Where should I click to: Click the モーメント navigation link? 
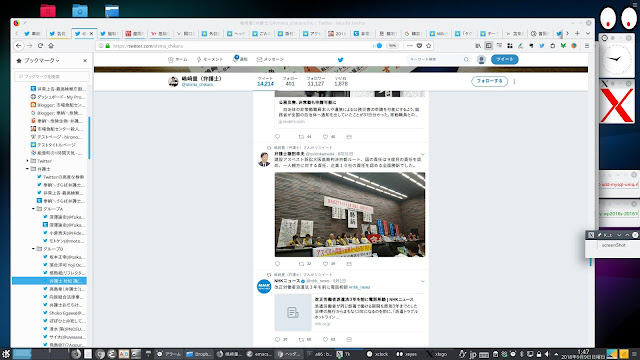210,59
